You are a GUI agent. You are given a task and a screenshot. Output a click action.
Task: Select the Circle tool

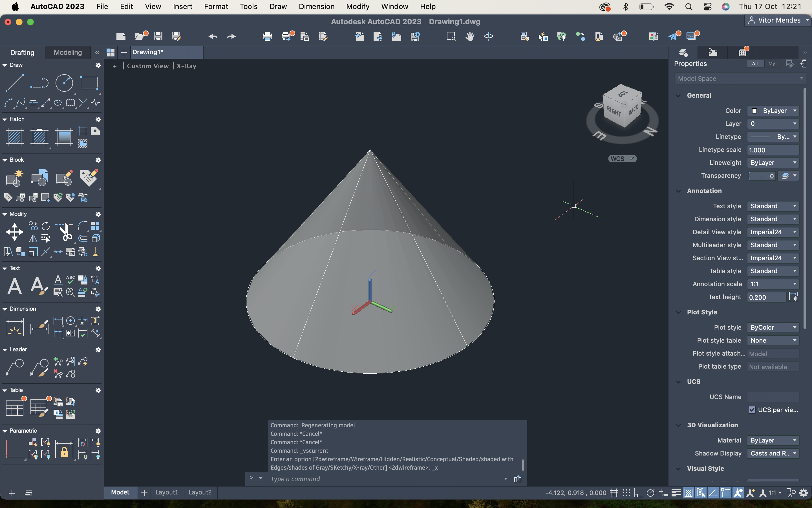tap(64, 83)
